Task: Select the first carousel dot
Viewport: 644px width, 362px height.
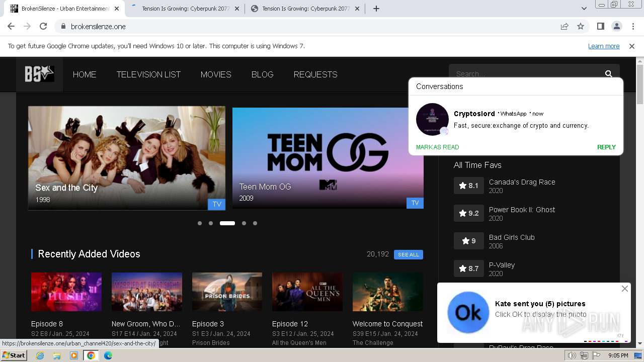Action: (200, 223)
